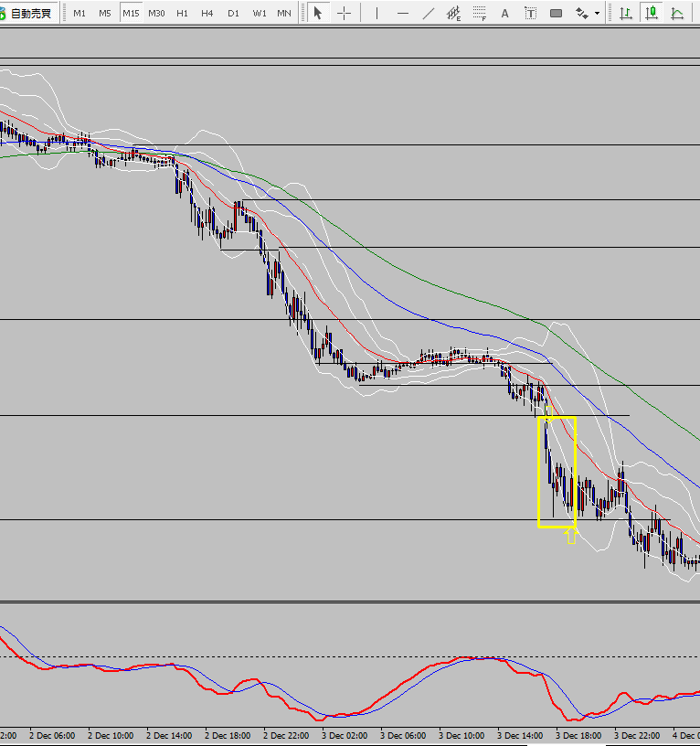The width and height of the screenshot is (700, 746).
Task: Select the text label 'T' tool
Action: pos(530,13)
